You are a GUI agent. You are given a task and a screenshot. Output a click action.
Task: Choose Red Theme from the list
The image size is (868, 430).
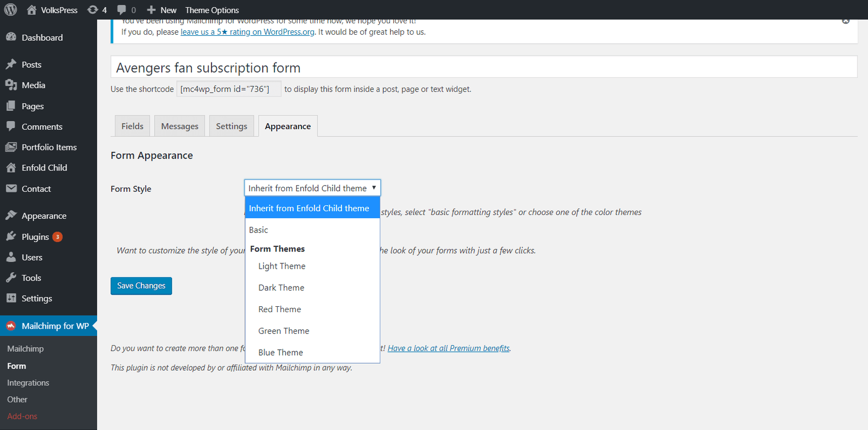[312, 309]
